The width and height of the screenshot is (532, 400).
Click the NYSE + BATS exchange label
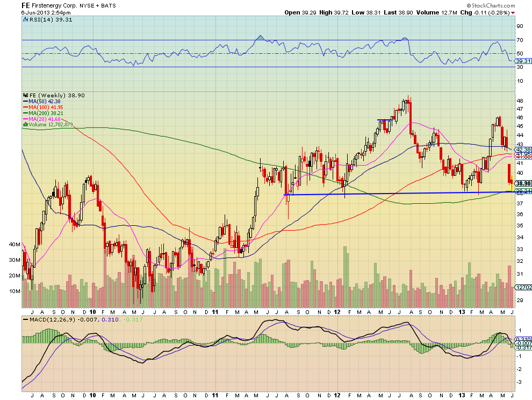98,6
